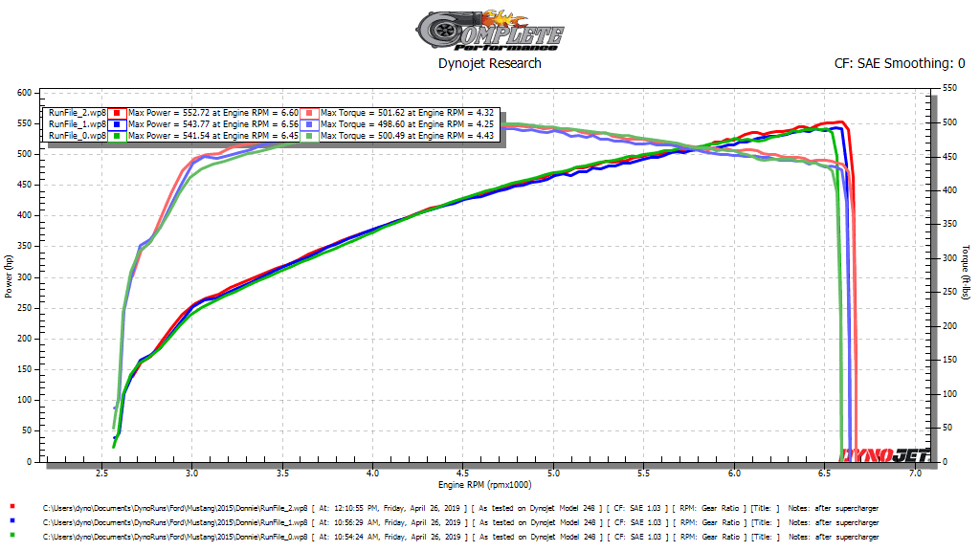980x551 pixels.
Task: Click the "4.5" tick label on the Engine RPM axis
Action: (x=462, y=473)
